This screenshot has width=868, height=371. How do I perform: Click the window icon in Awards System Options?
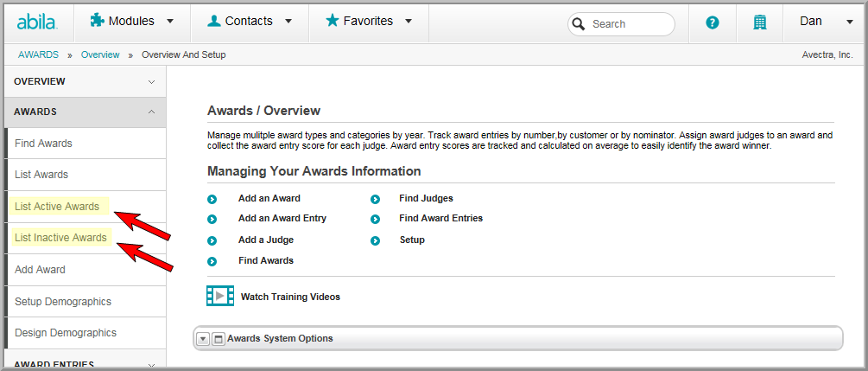coord(219,338)
